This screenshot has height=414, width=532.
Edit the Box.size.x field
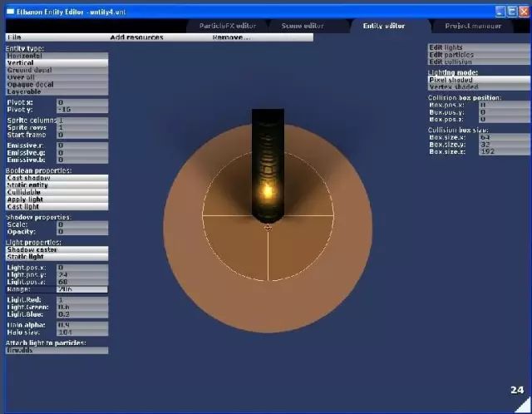(505, 137)
